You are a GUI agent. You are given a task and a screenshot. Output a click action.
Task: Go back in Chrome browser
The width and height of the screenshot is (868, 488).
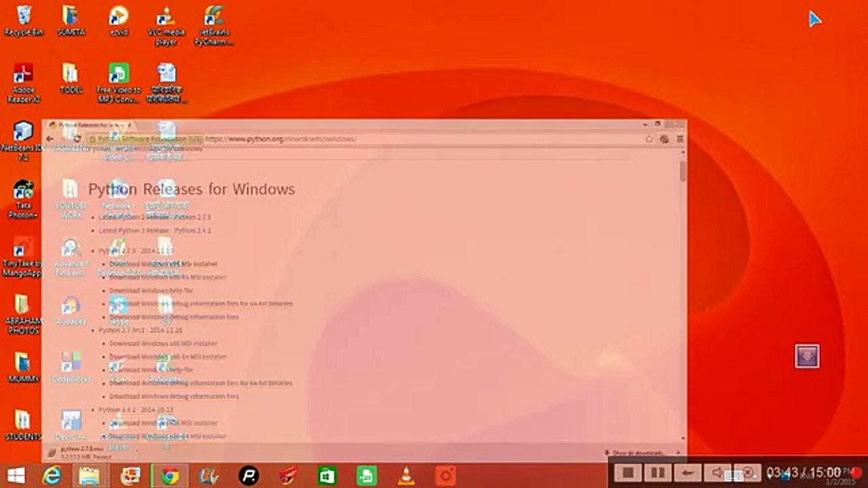tap(50, 139)
